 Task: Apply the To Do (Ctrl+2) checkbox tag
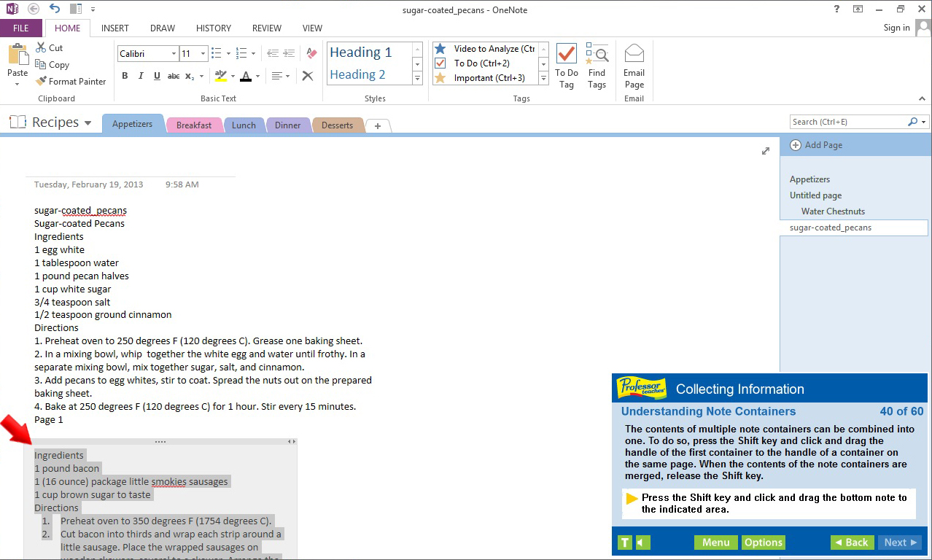coord(481,63)
